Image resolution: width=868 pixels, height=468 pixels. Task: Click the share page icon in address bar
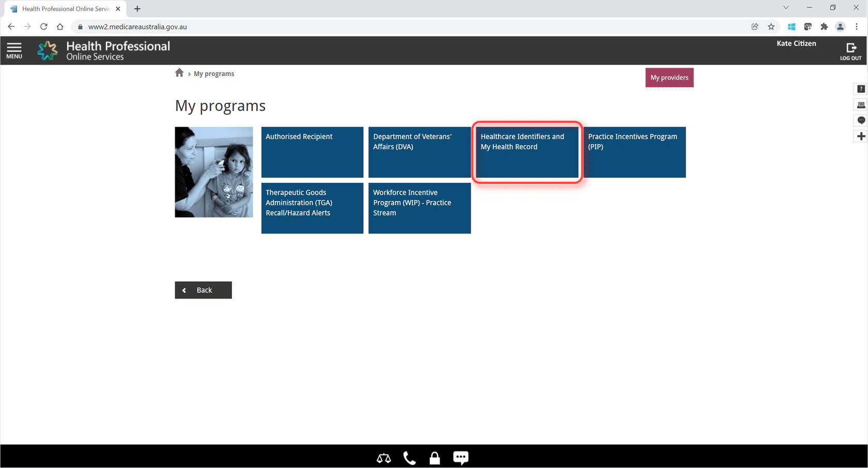(755, 26)
